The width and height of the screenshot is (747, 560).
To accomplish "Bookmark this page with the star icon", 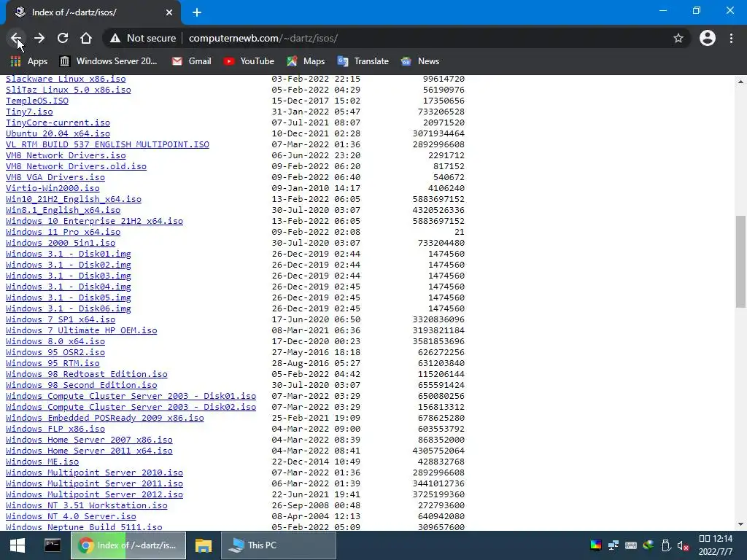I will point(678,38).
